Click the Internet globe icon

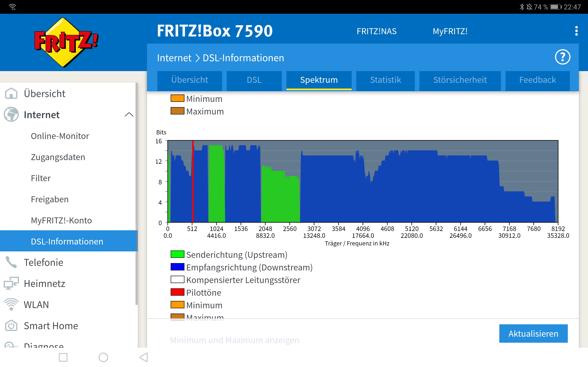[11, 114]
